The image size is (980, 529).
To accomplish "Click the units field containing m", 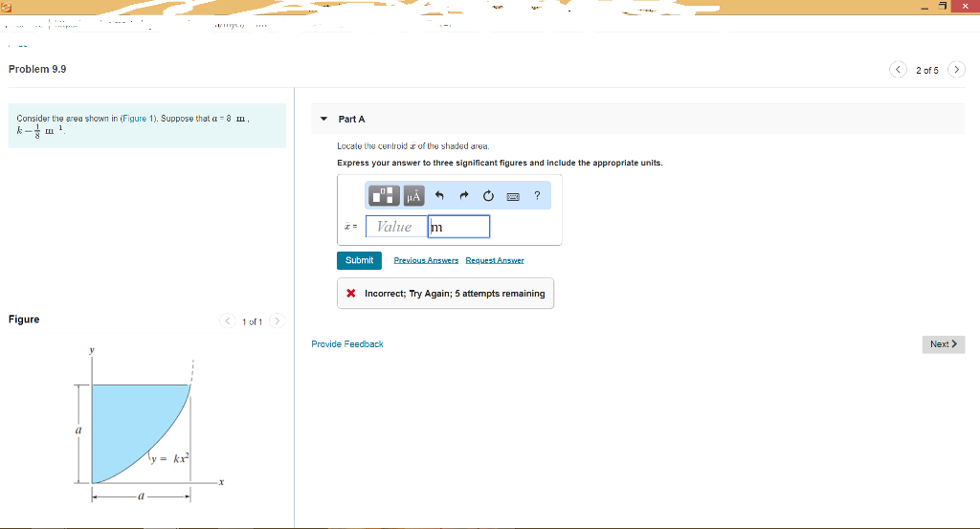I will [x=458, y=227].
